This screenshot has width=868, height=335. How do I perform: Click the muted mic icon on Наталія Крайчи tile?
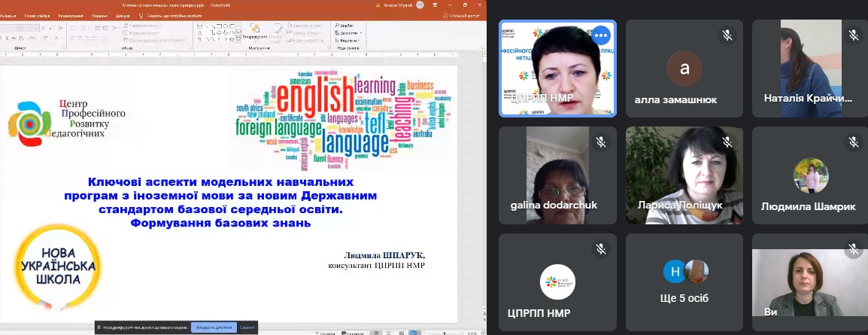853,35
